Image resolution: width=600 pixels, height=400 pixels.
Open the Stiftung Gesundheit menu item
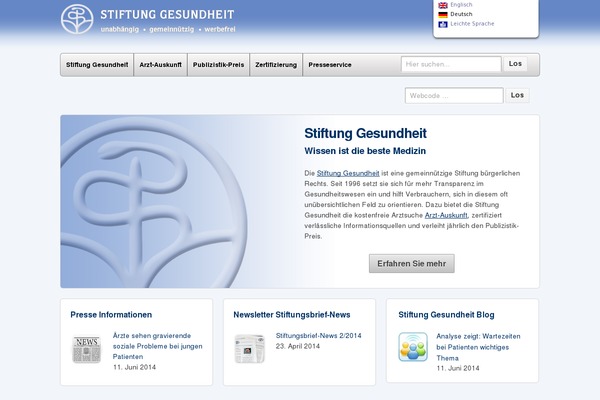pos(97,65)
